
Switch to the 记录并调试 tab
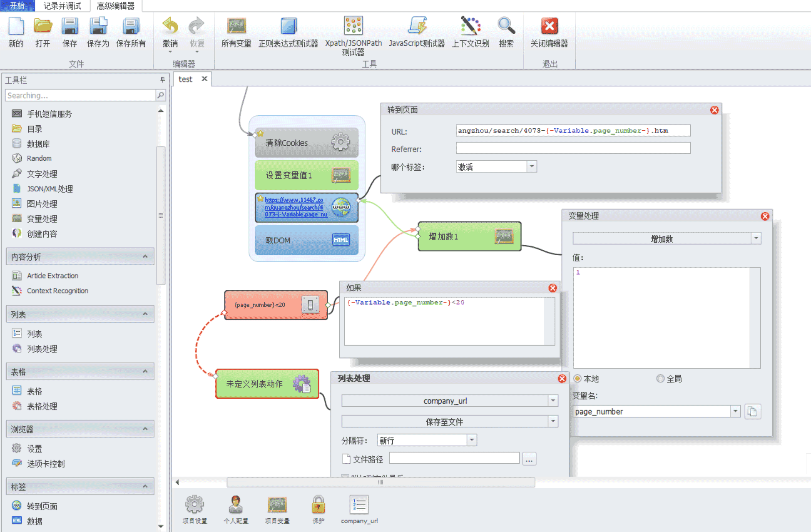tap(62, 6)
